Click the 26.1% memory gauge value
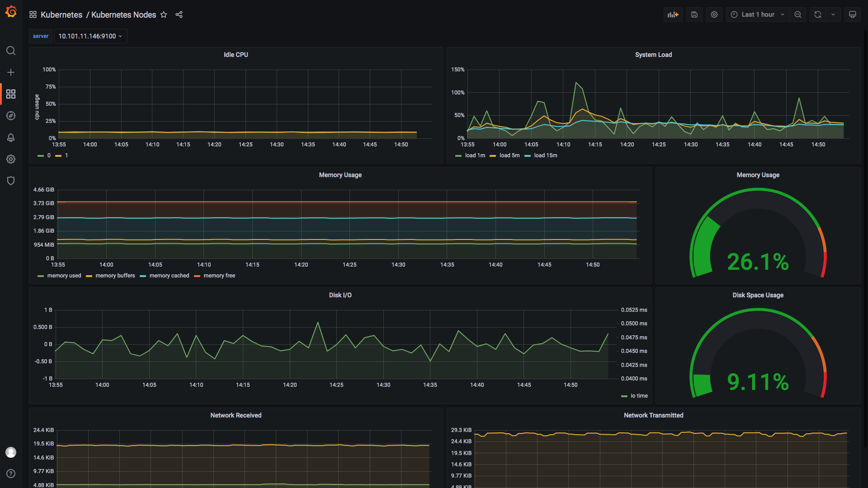Screen dimensions: 868x488 coord(758,262)
